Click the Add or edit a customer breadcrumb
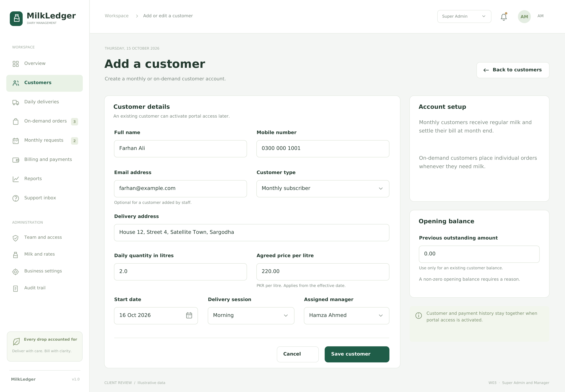Image resolution: width=565 pixels, height=392 pixels. coord(168,16)
